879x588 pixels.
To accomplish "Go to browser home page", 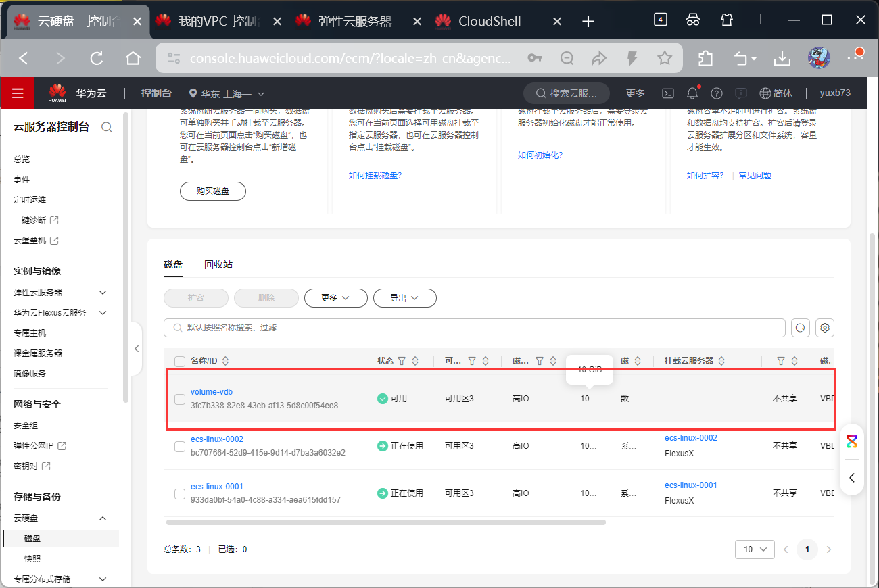I will [x=133, y=59].
